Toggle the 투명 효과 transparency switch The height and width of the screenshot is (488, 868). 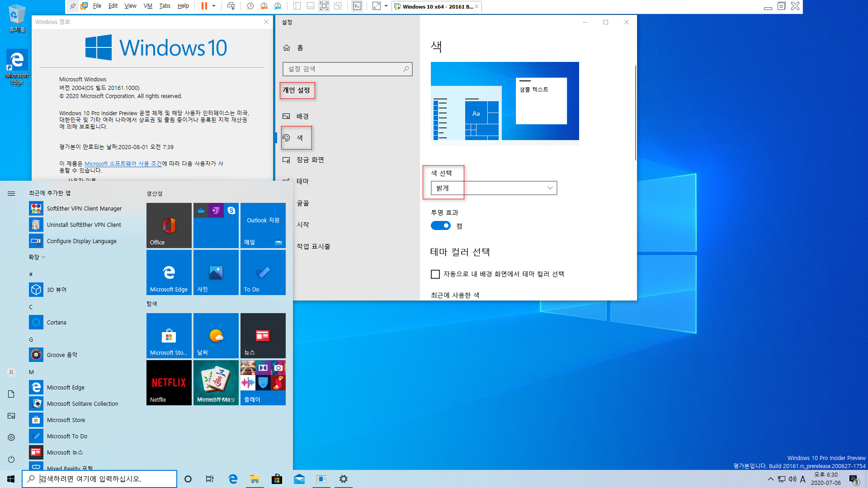441,225
